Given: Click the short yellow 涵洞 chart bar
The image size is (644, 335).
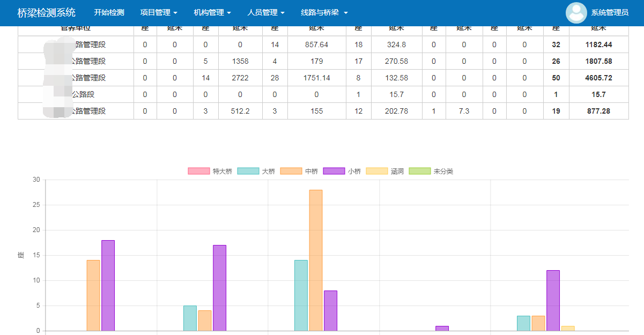Looking at the screenshot, I should pos(568,329).
